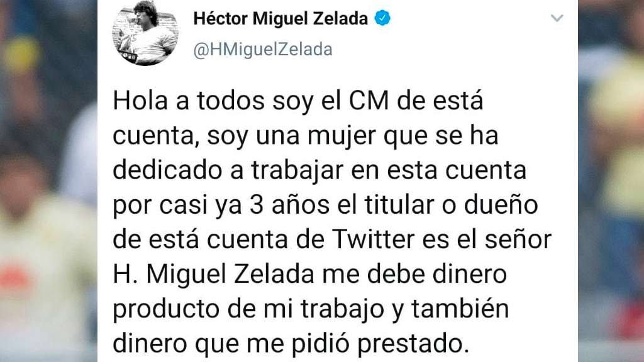Open the tweet options chevron menu
The height and width of the screenshot is (362, 644).
557,19
